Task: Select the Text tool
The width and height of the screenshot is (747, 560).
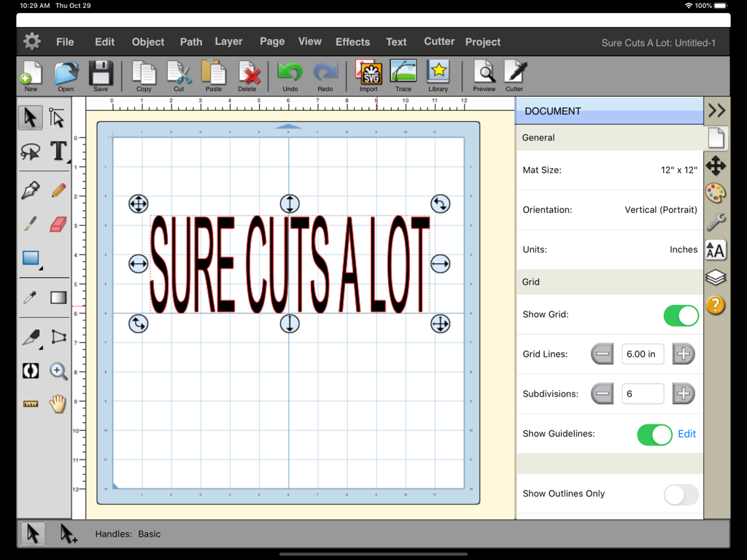Action: pos(59,151)
